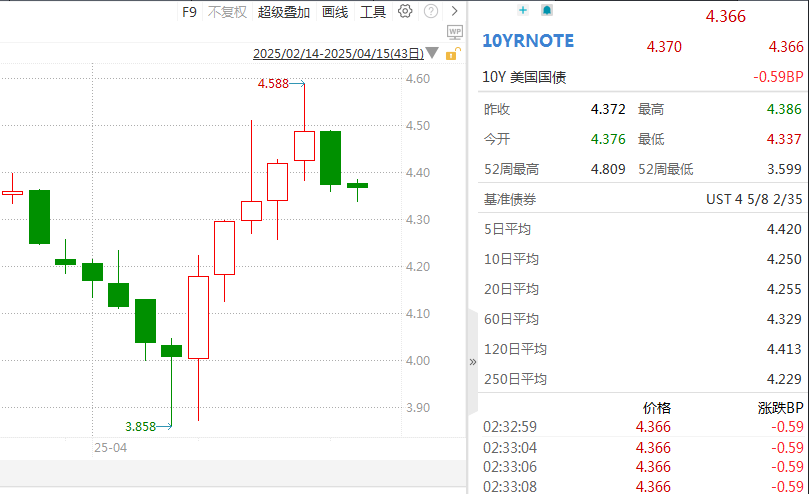Click the 3.858 low price marker

140,426
